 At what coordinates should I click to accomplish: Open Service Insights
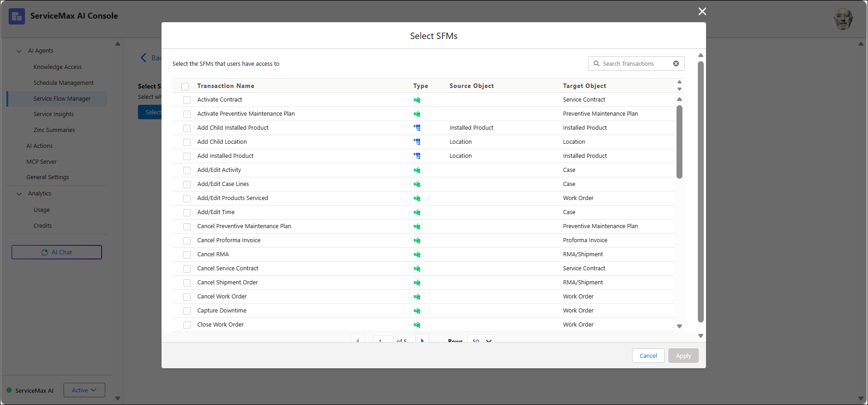pos(54,114)
